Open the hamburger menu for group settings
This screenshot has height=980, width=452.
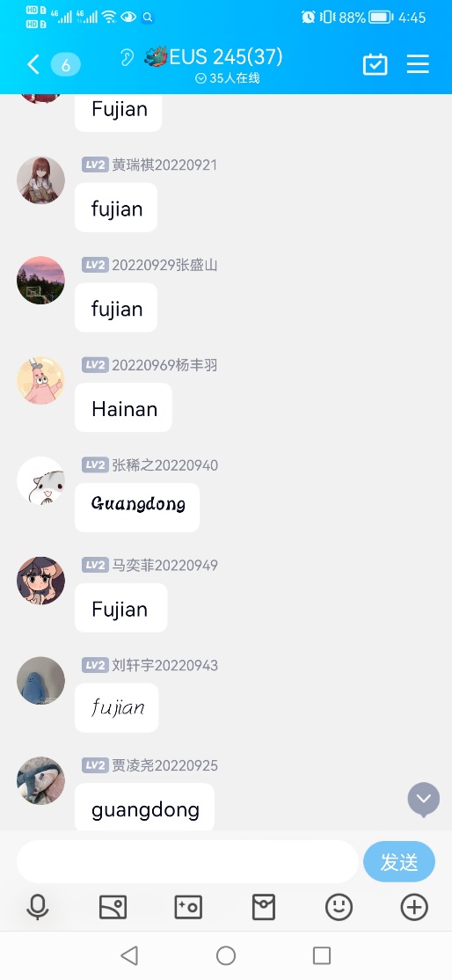[418, 63]
